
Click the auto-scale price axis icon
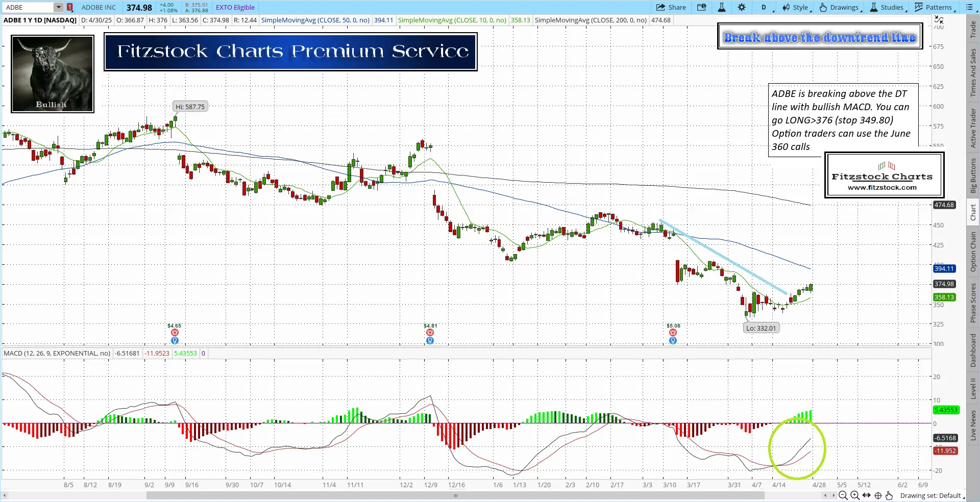tap(939, 20)
